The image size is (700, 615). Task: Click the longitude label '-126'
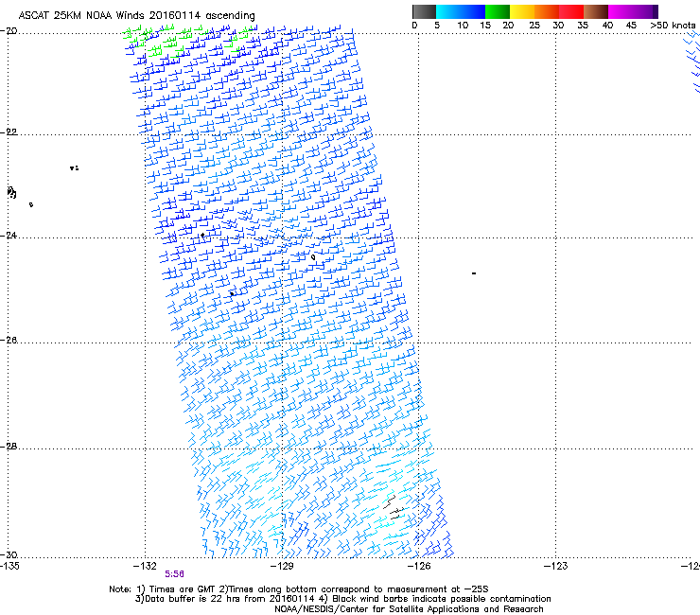click(x=419, y=567)
